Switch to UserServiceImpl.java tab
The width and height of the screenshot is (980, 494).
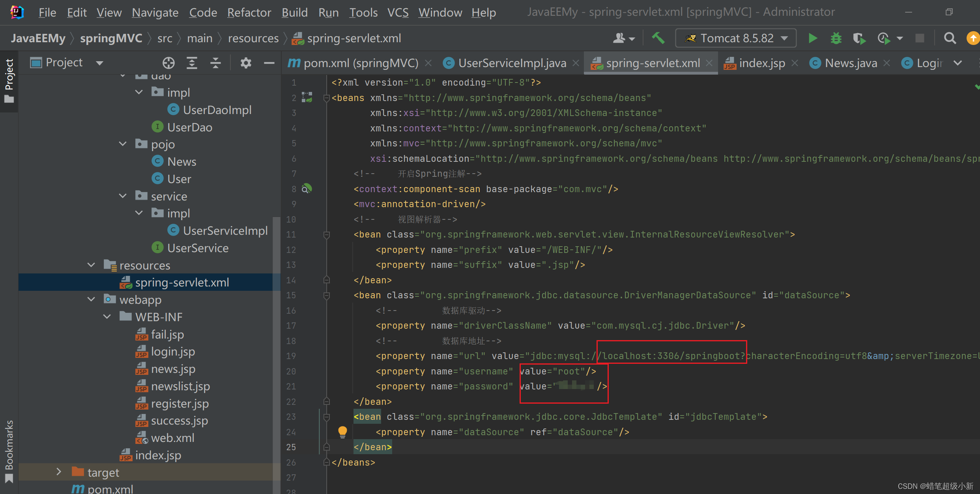[x=512, y=63]
